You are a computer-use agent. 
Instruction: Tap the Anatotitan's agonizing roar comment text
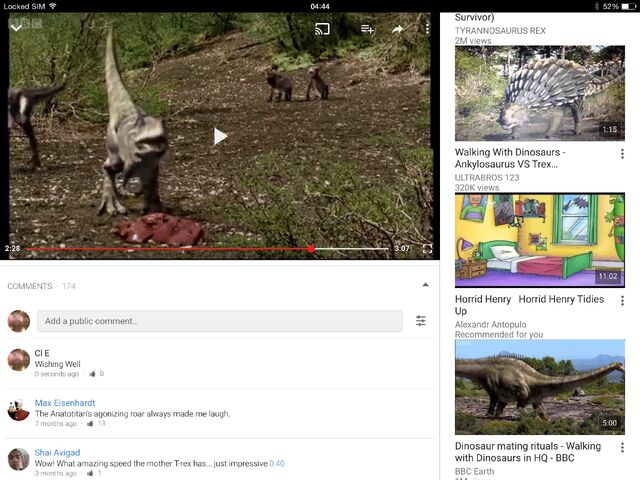(x=132, y=414)
